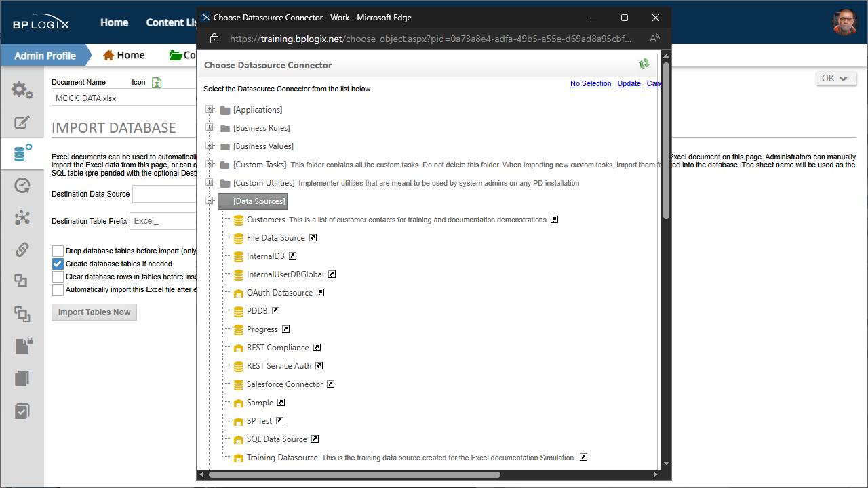Click the REST Compliance open-link icon
This screenshot has height=488, width=868.
coord(317,348)
